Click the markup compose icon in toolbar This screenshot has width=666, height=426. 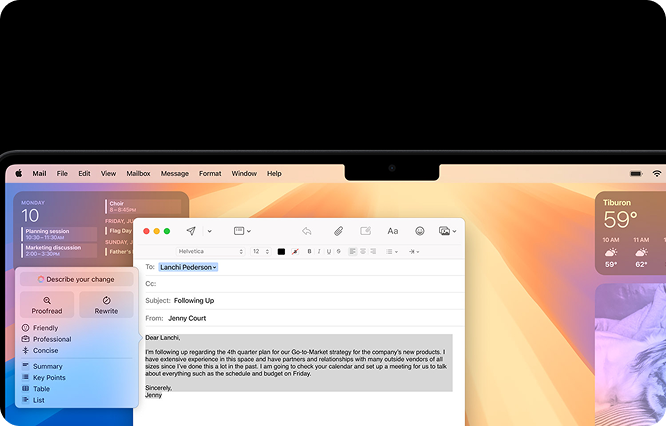pyautogui.click(x=366, y=231)
